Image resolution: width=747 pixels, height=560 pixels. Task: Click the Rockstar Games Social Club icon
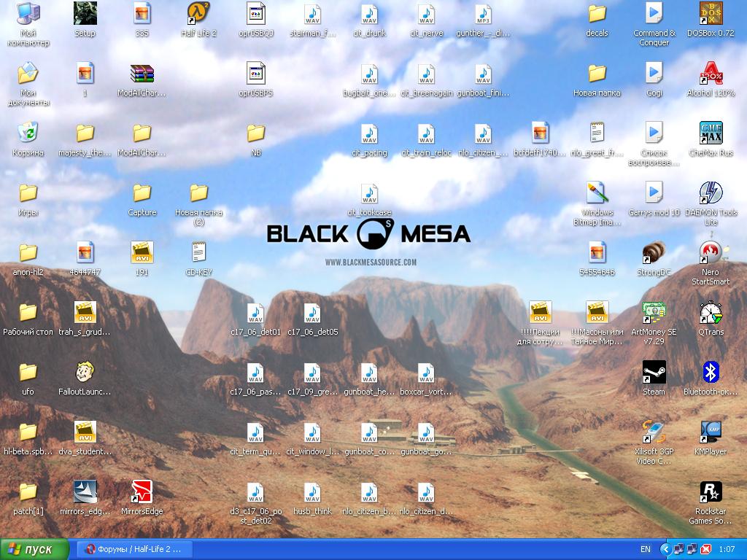(711, 491)
